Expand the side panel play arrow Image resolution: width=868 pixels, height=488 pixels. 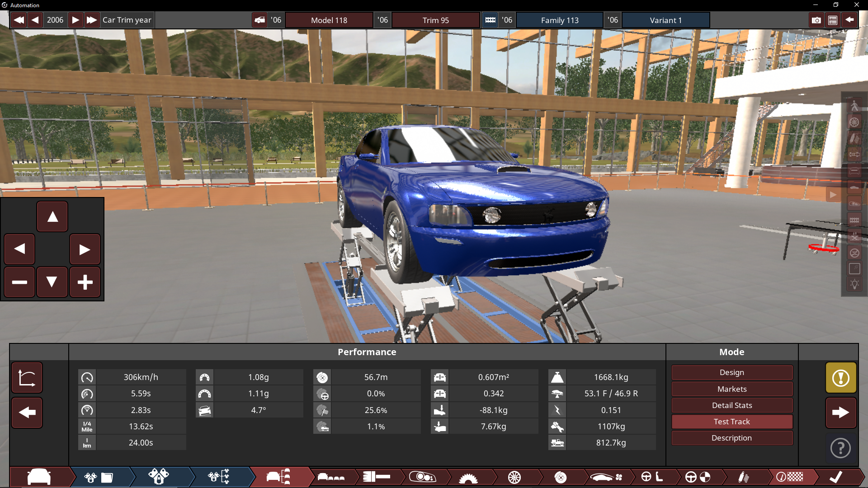point(833,195)
